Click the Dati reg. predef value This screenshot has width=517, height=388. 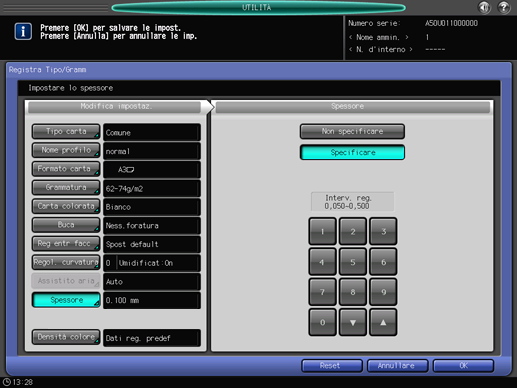(x=152, y=338)
